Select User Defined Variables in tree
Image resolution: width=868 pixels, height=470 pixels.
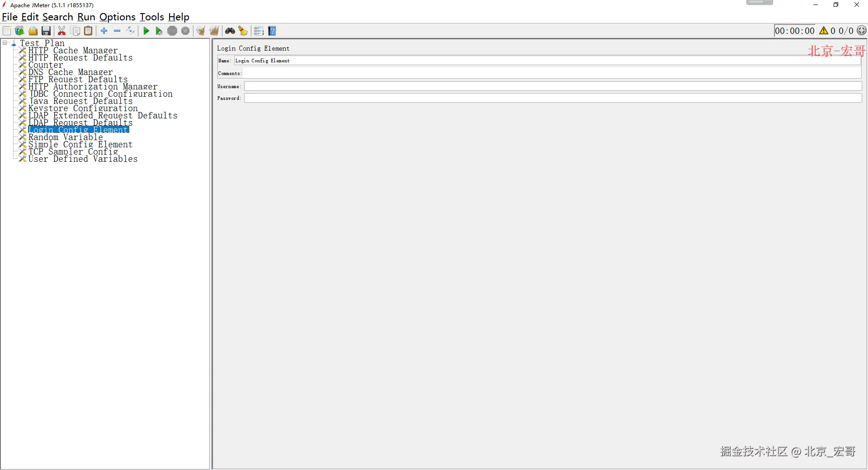[x=83, y=159]
